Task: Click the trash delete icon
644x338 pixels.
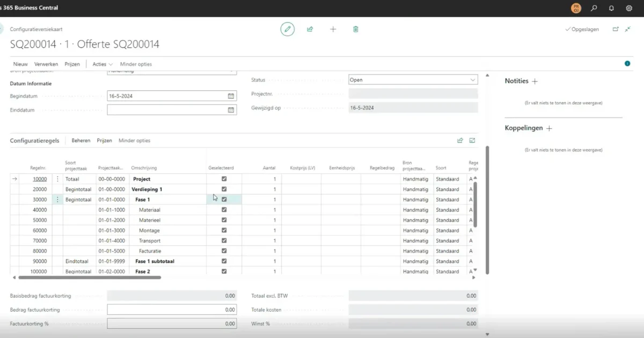Action: coord(355,30)
